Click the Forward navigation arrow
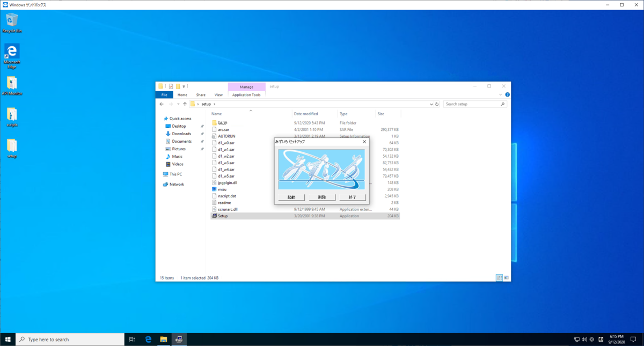The width and height of the screenshot is (644, 346). click(x=171, y=104)
